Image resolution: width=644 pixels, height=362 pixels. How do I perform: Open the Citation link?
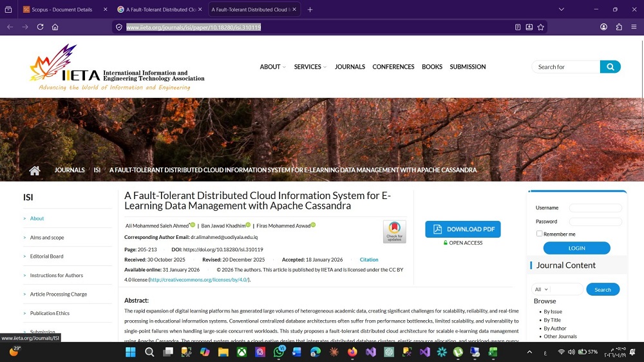click(x=369, y=260)
